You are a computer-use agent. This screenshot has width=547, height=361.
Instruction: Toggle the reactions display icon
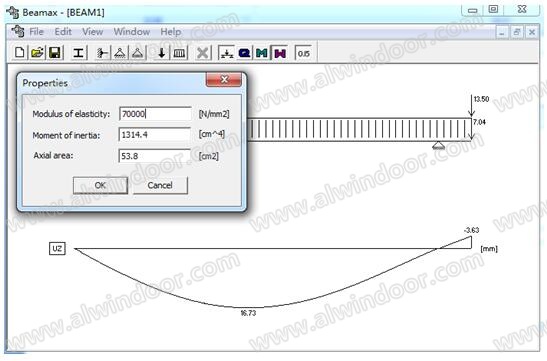point(226,53)
